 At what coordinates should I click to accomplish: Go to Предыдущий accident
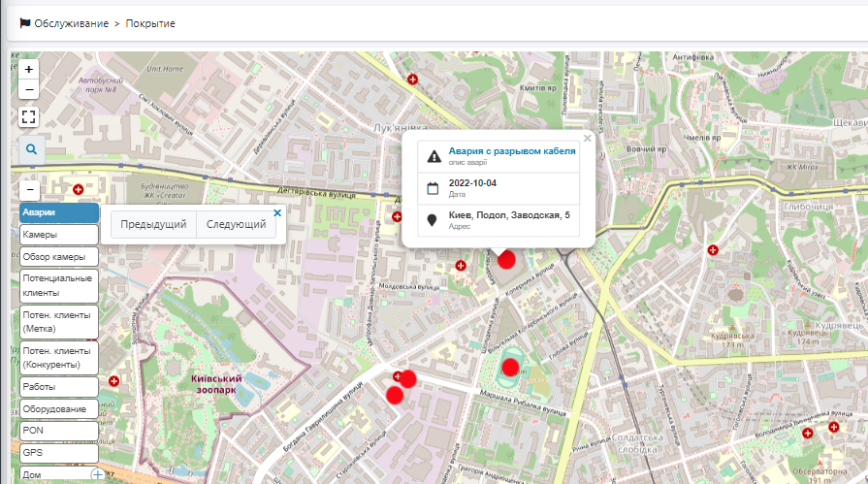[153, 224]
